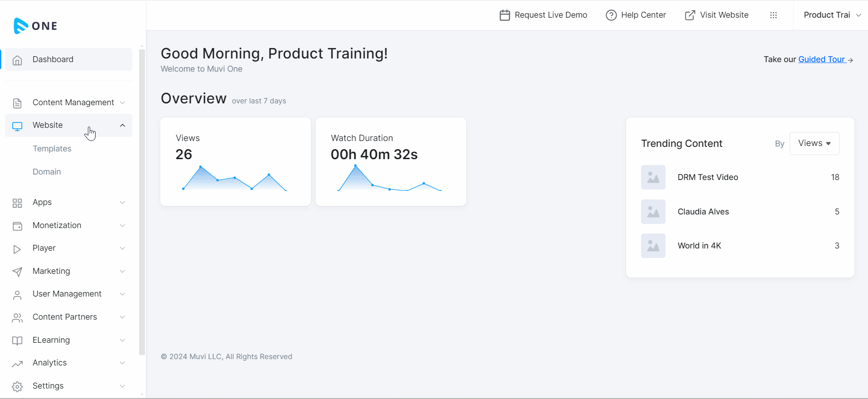Click the Claudia Alves thumbnail placeholder
This screenshot has width=868, height=399.
click(653, 212)
